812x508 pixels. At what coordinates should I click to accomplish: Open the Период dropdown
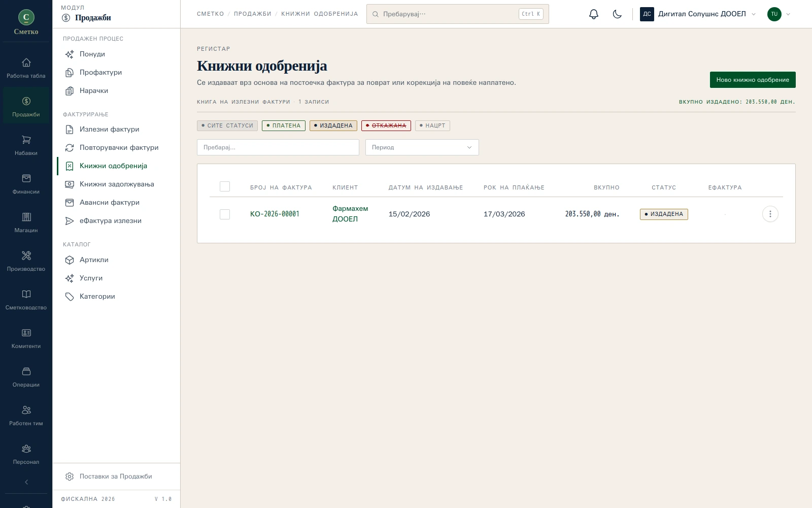point(422,147)
